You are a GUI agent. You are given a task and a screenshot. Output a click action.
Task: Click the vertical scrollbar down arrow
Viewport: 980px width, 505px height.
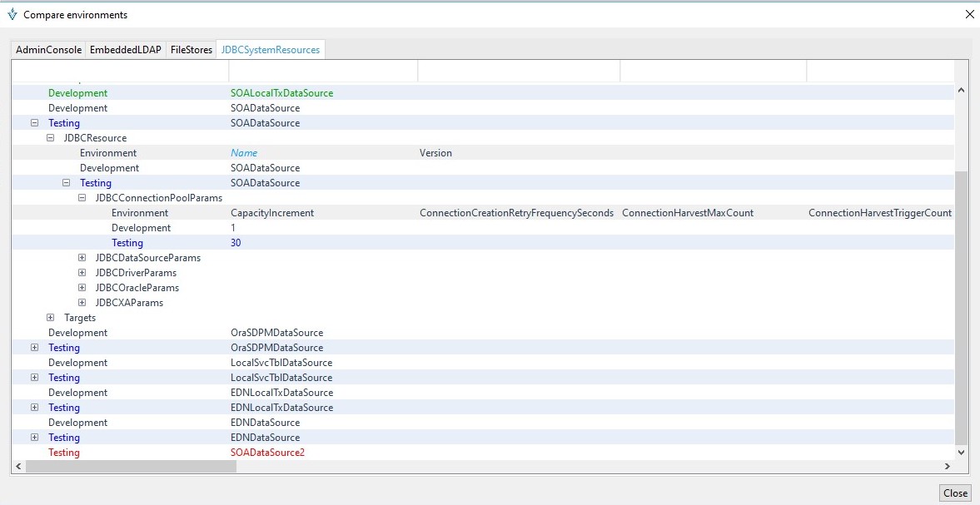tap(962, 453)
